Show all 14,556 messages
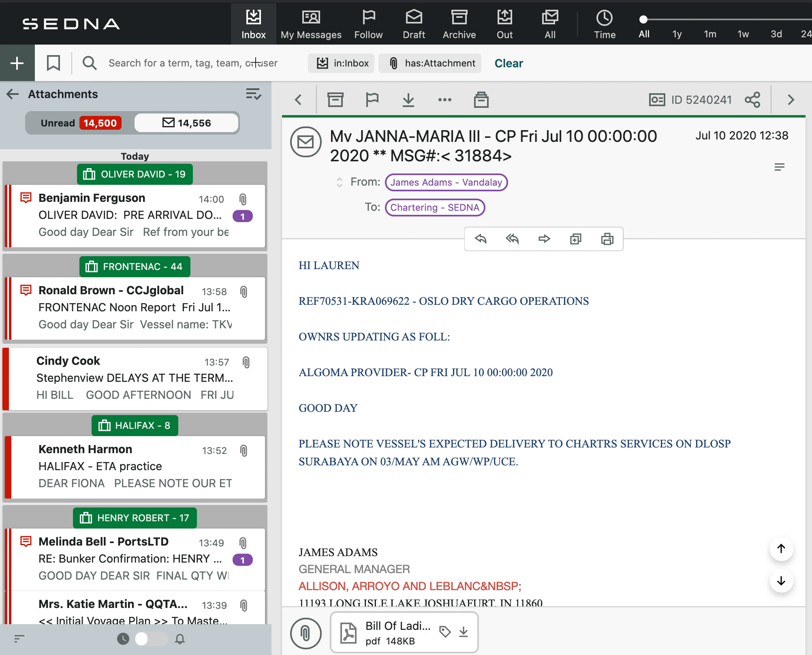This screenshot has width=812, height=655. (186, 123)
